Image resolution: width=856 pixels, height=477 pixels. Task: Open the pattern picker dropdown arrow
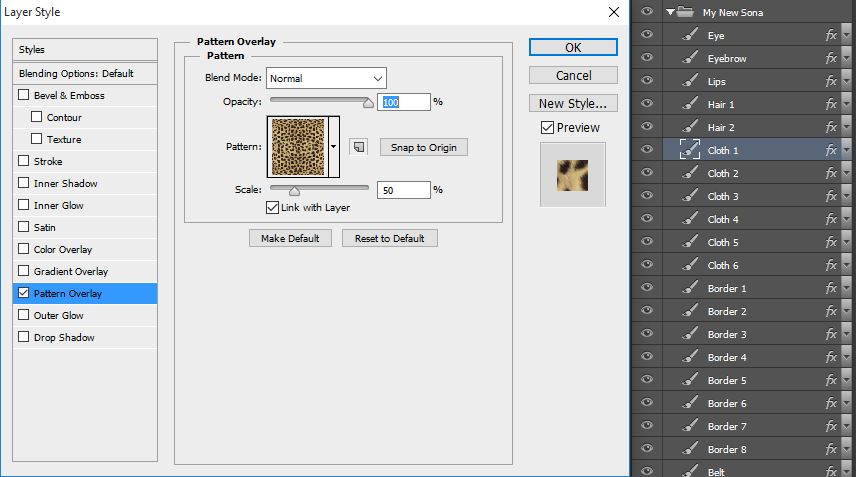pos(334,147)
